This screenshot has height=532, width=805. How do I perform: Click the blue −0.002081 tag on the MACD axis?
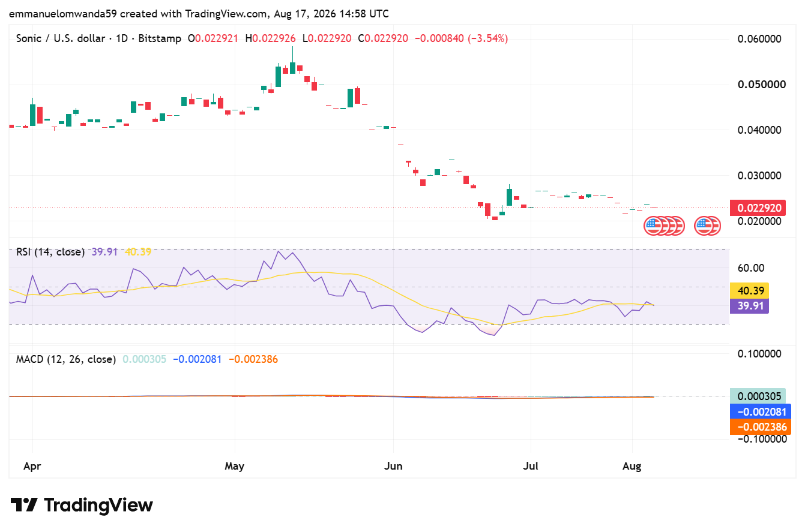(760, 411)
